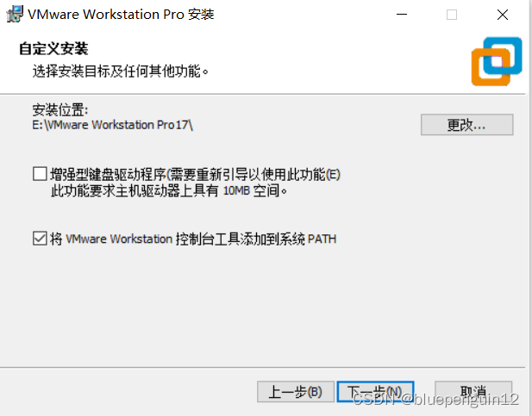
Task: Uncheck the add console tools to PATH checkbox
Action: point(40,238)
